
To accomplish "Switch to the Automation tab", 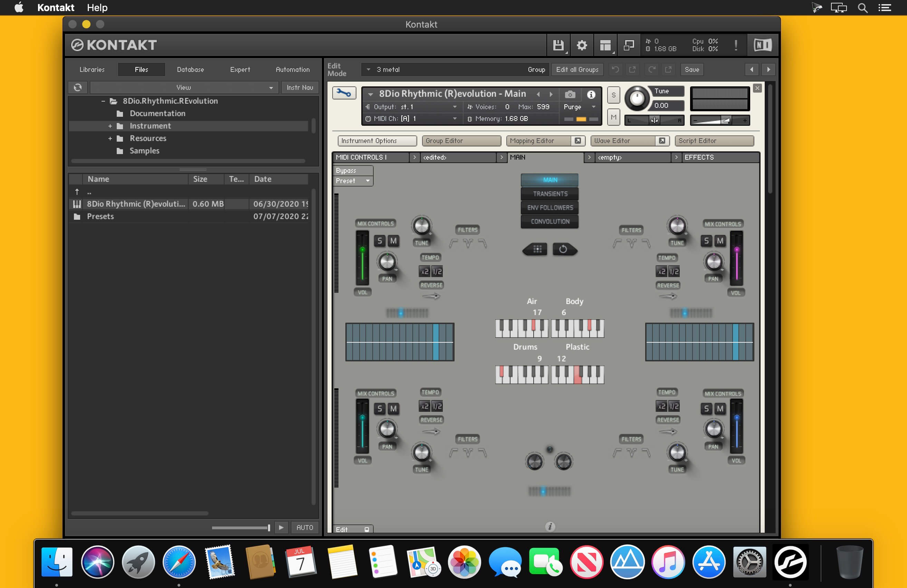I will click(x=293, y=69).
